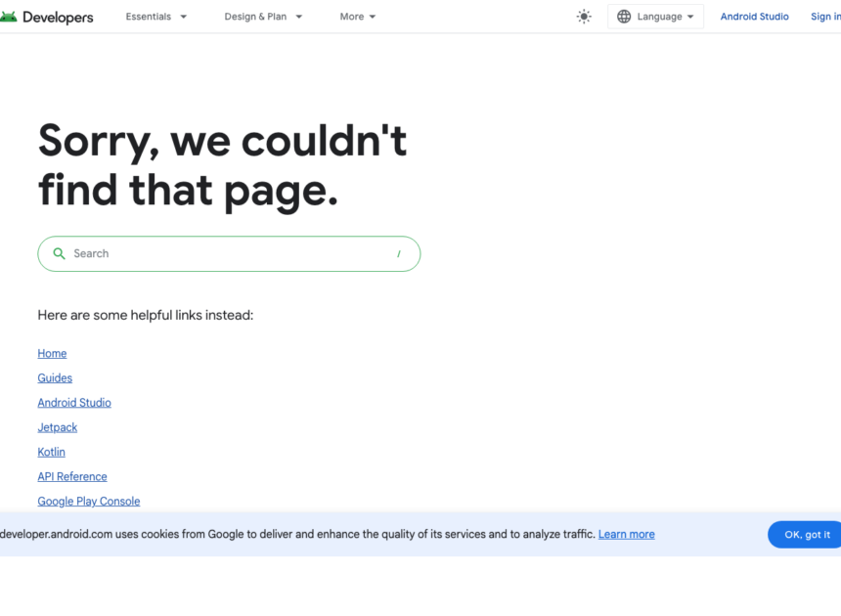Screen dimensions: 841x616
Task: Expand the More menu
Action: pyautogui.click(x=358, y=17)
